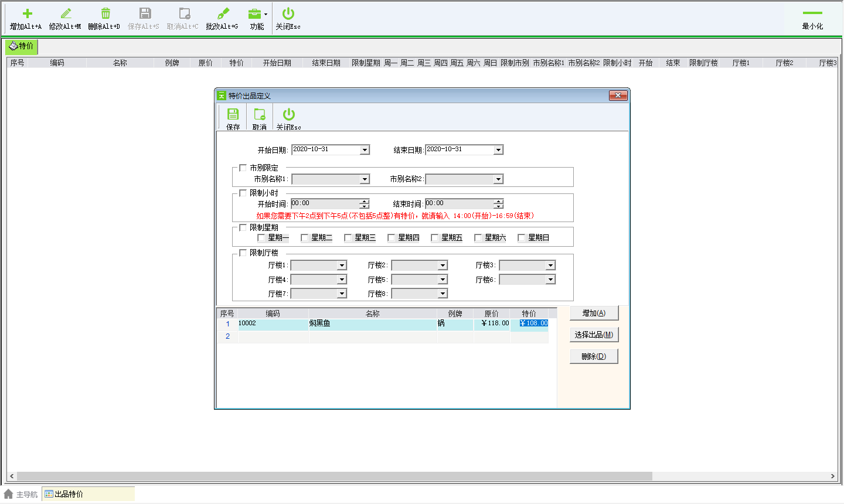Check the 星期日 checkbox
Image resolution: width=844 pixels, height=504 pixels.
coord(522,237)
